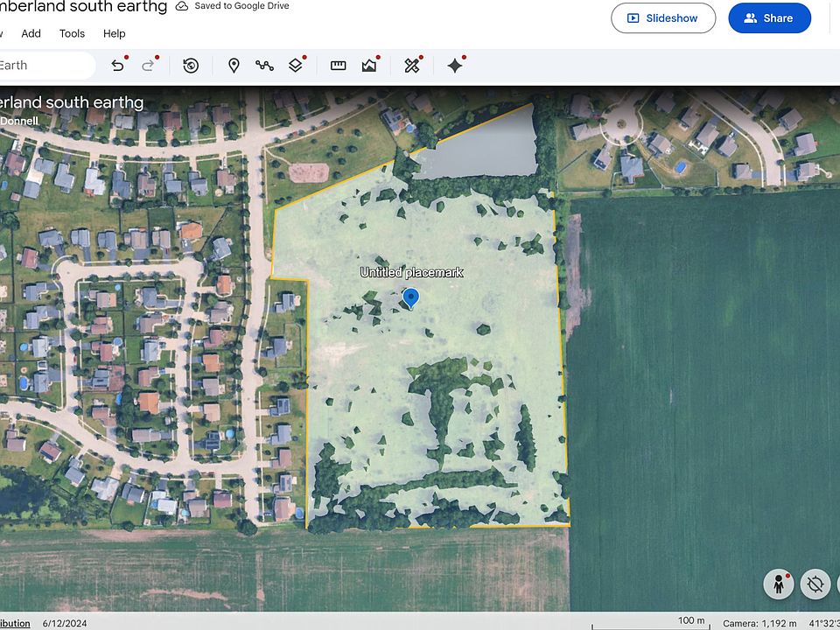Click the compass rotation reset button
This screenshot has width=840, height=630.
click(x=815, y=584)
